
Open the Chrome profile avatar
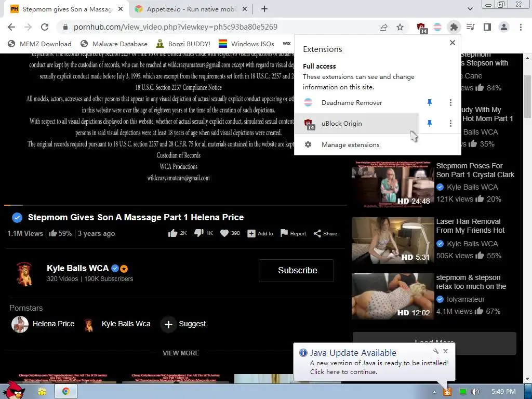(x=504, y=27)
